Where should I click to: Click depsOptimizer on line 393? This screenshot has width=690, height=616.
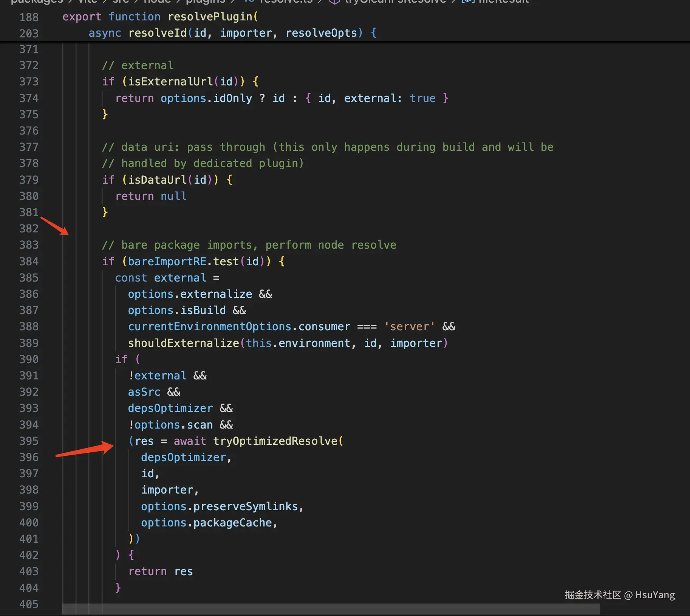tap(170, 408)
